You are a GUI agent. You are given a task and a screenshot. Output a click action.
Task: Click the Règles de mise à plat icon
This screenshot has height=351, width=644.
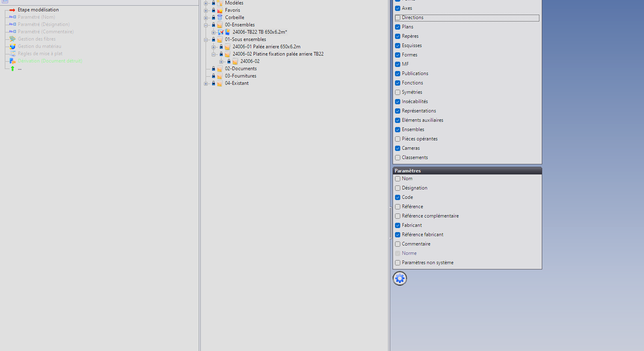pos(13,54)
